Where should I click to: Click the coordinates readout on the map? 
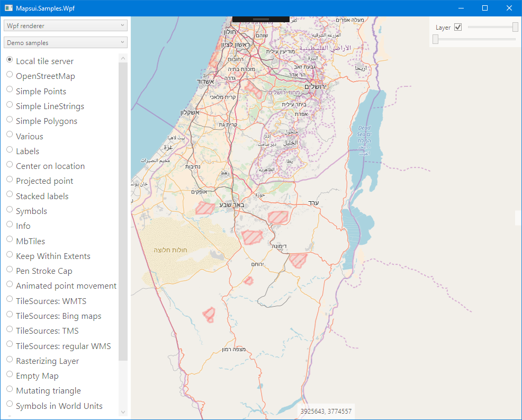(x=326, y=411)
